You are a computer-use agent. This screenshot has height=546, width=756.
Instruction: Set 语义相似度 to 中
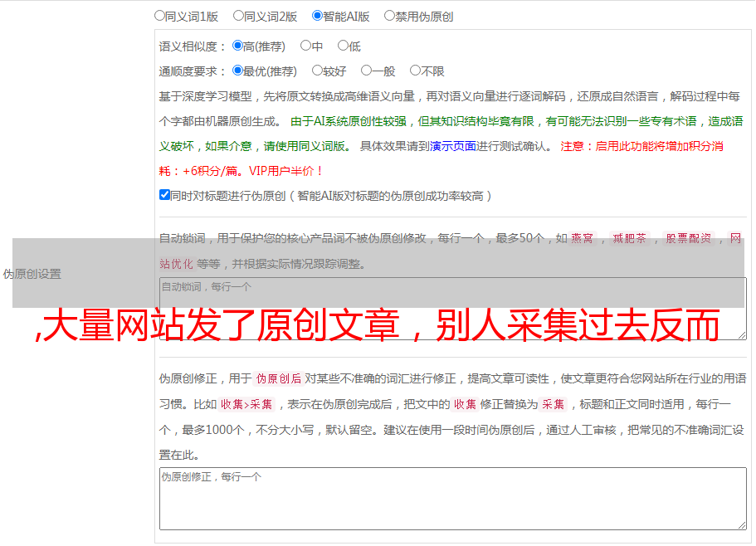pyautogui.click(x=305, y=46)
